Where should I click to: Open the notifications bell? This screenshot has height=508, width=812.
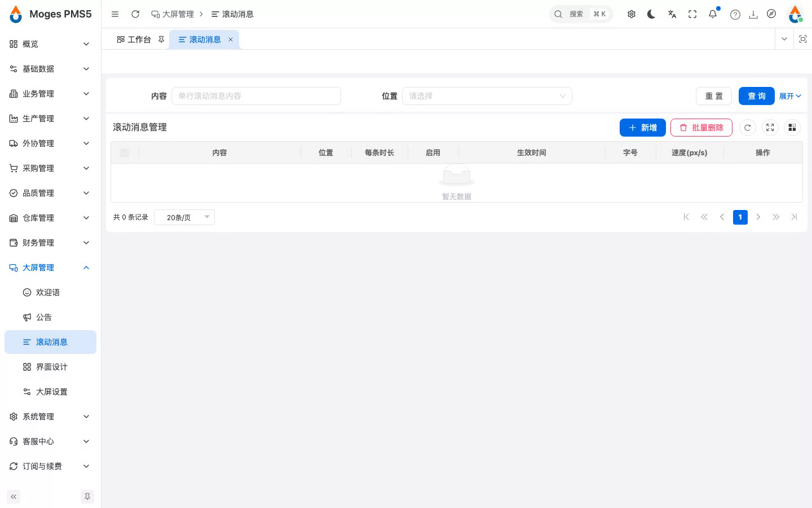(713, 14)
